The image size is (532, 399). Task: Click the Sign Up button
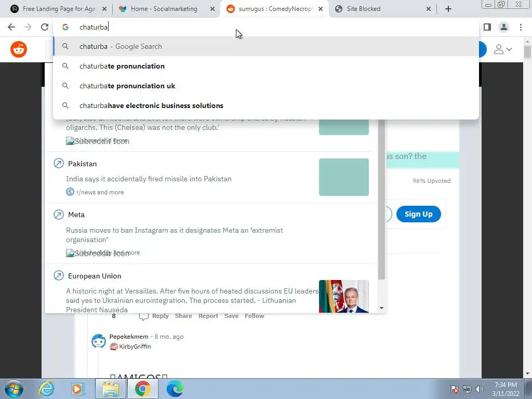(419, 214)
